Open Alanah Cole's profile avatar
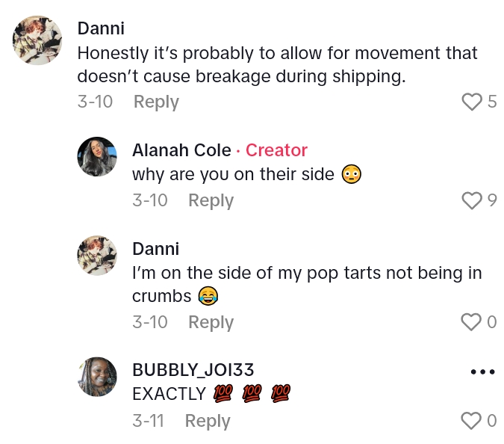 tap(97, 157)
